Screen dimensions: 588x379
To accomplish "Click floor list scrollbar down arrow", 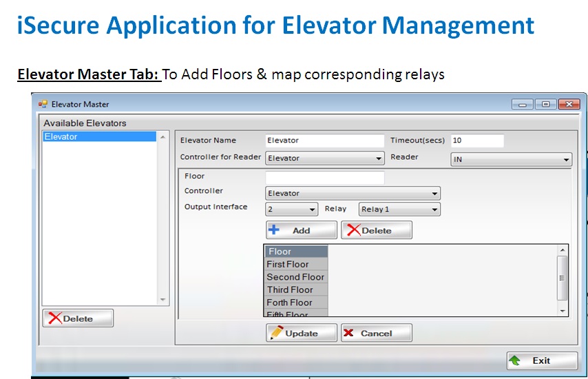I will 562,311.
